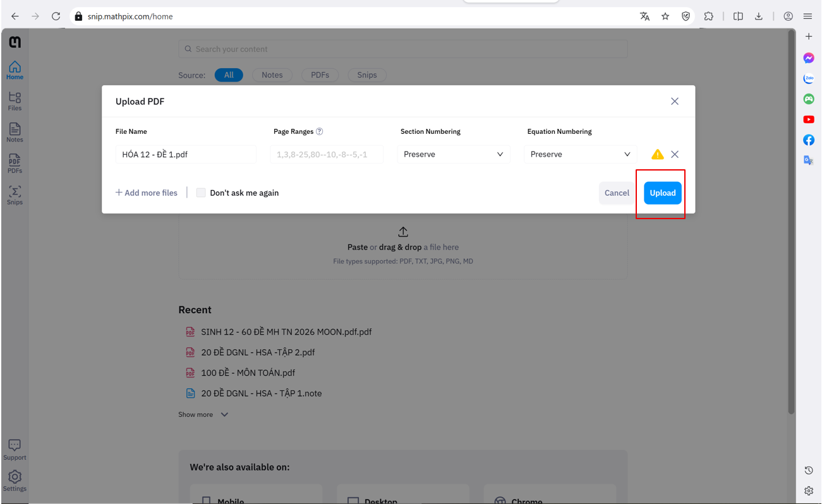Click the Page Ranges input field
The height and width of the screenshot is (504, 822).
pos(327,154)
